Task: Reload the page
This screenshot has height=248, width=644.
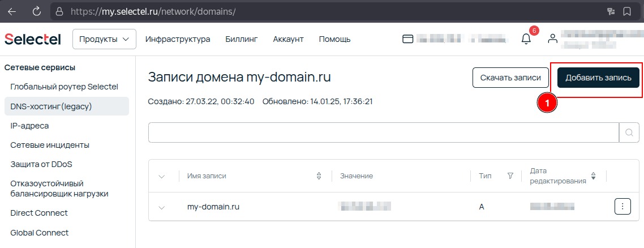Action: click(37, 11)
